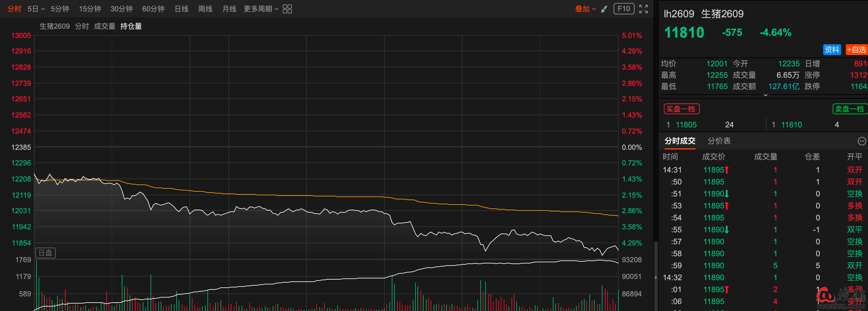Enter fullscreen chart mode

point(643,9)
